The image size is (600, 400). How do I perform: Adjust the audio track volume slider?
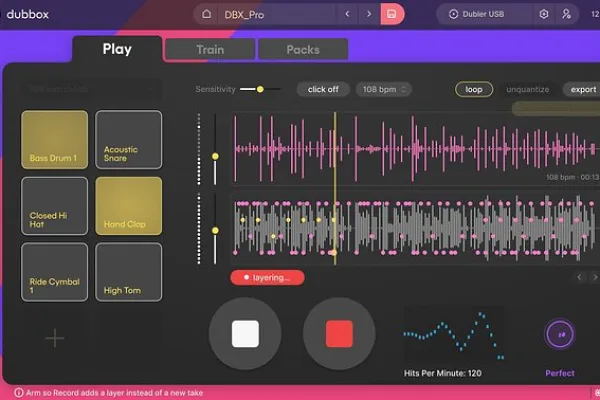(x=215, y=156)
